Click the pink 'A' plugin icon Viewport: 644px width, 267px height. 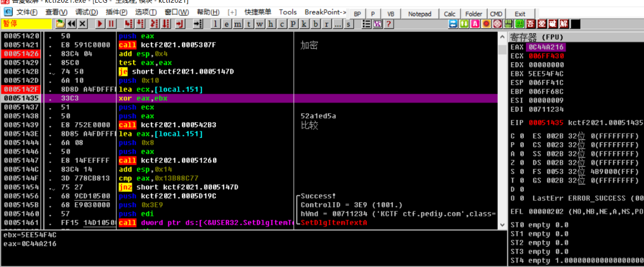[x=475, y=24]
